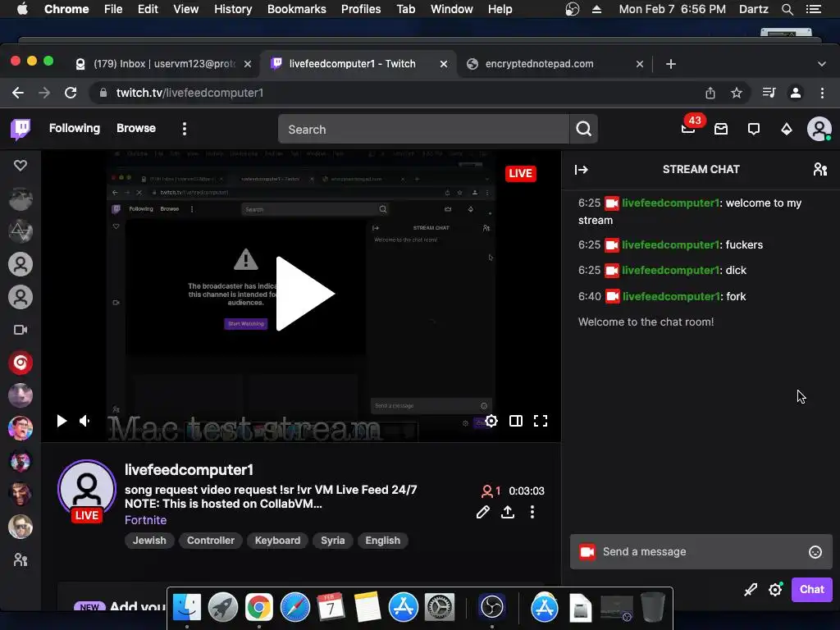840x630 pixels.
Task: Select the Syria tag
Action: click(x=333, y=541)
